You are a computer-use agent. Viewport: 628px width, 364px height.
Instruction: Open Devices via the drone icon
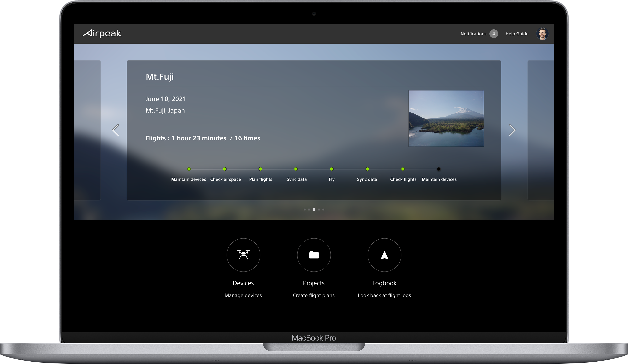243,255
